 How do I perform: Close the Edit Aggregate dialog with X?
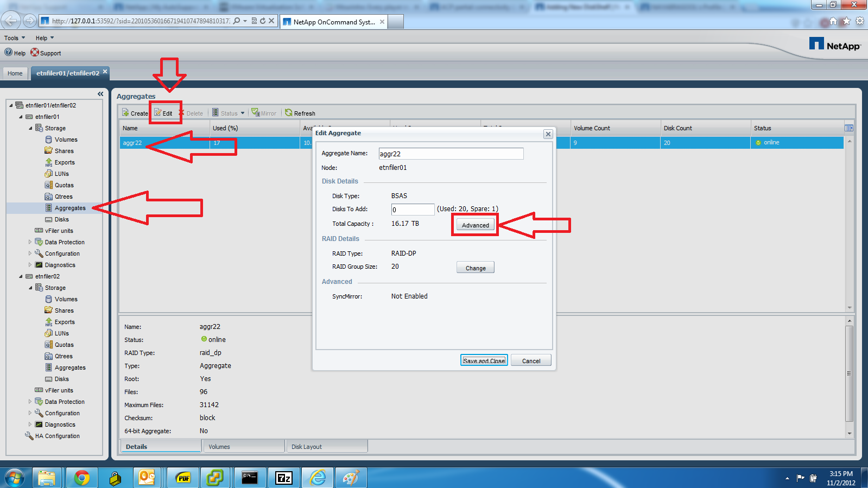(x=548, y=134)
